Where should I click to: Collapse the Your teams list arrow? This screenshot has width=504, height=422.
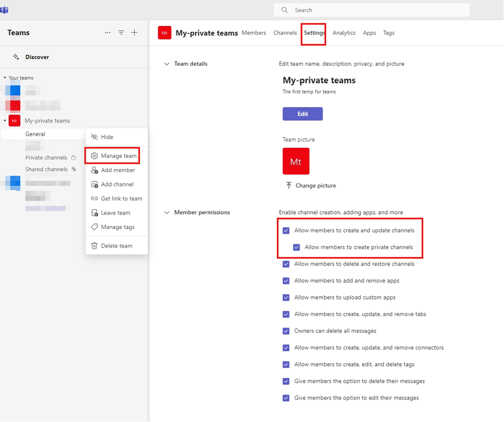point(5,78)
